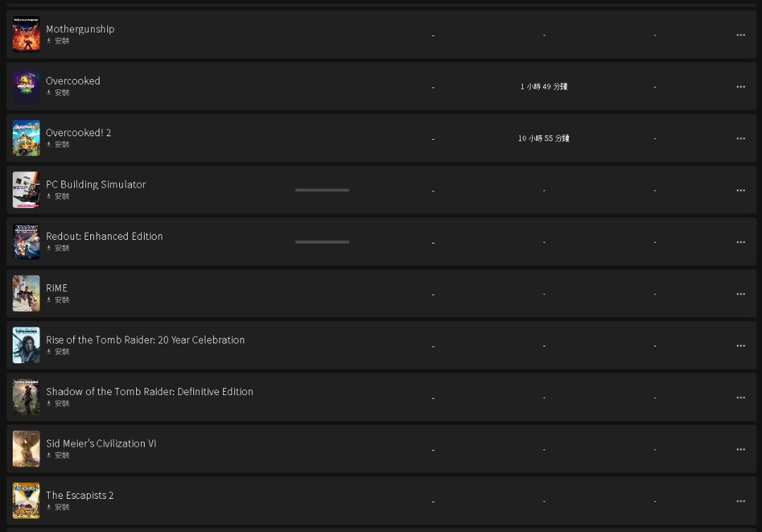Click The Escapists 2 cover thumbnail

pos(26,500)
